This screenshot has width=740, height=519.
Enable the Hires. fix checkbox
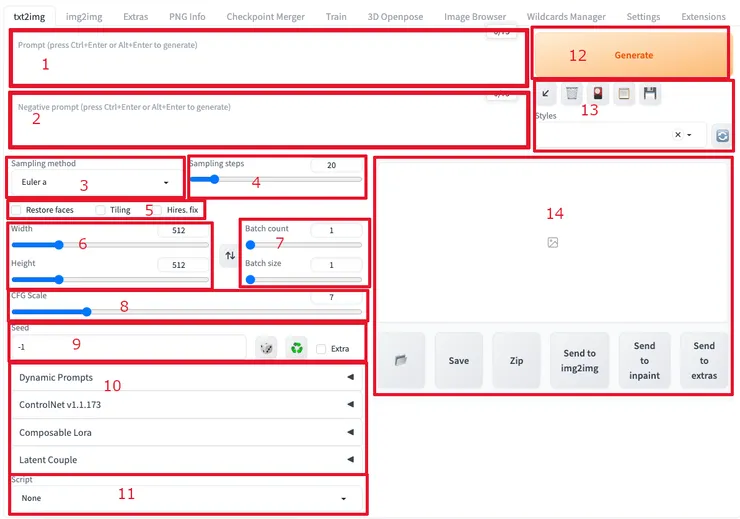pos(157,209)
